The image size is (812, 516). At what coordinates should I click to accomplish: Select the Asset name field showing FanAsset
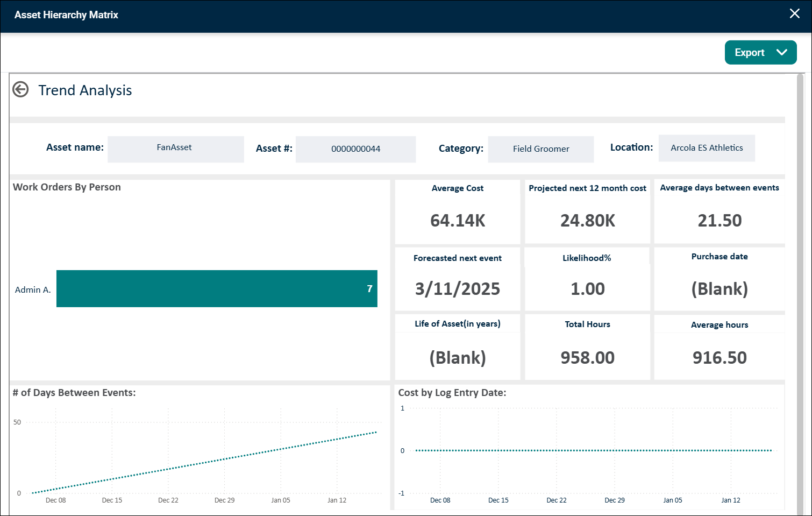point(175,149)
